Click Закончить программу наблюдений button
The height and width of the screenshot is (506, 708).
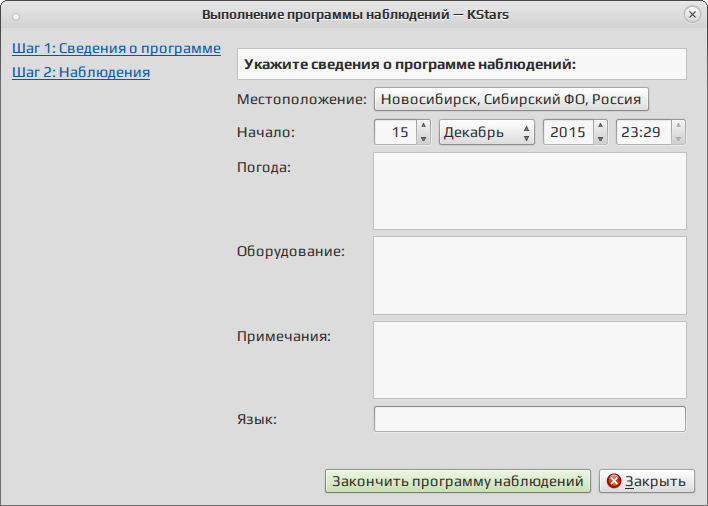click(x=458, y=481)
